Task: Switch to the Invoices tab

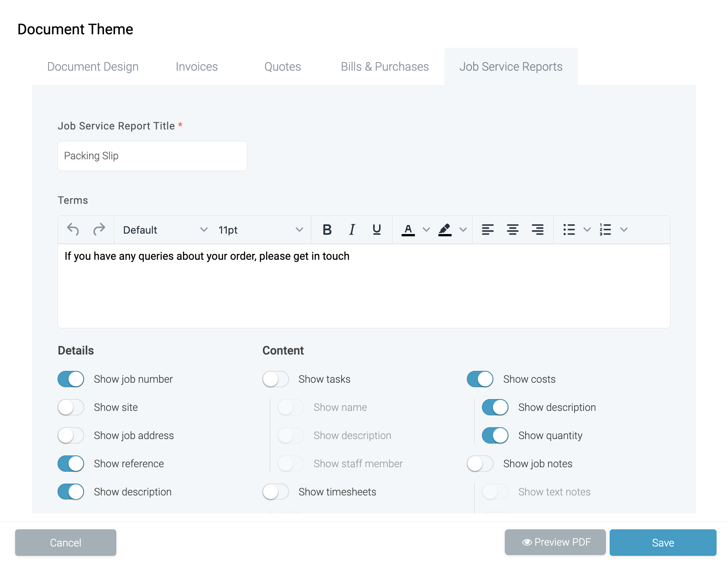Action: point(197,67)
